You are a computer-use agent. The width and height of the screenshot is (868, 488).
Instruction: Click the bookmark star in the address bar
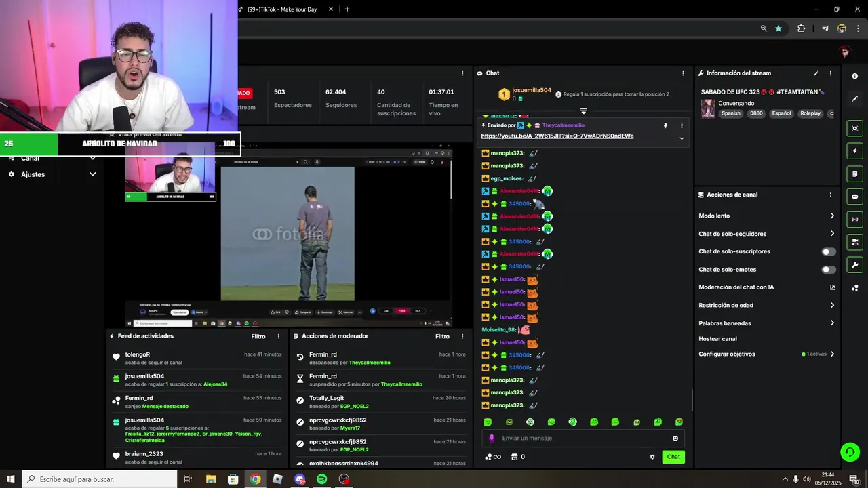(x=778, y=28)
